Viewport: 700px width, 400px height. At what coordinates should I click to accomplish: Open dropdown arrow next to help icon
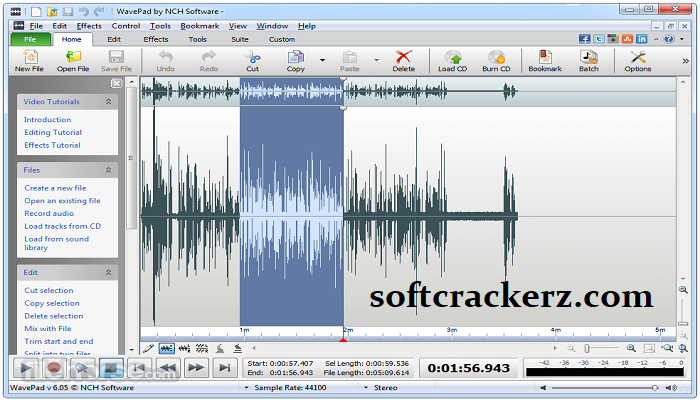click(x=682, y=39)
